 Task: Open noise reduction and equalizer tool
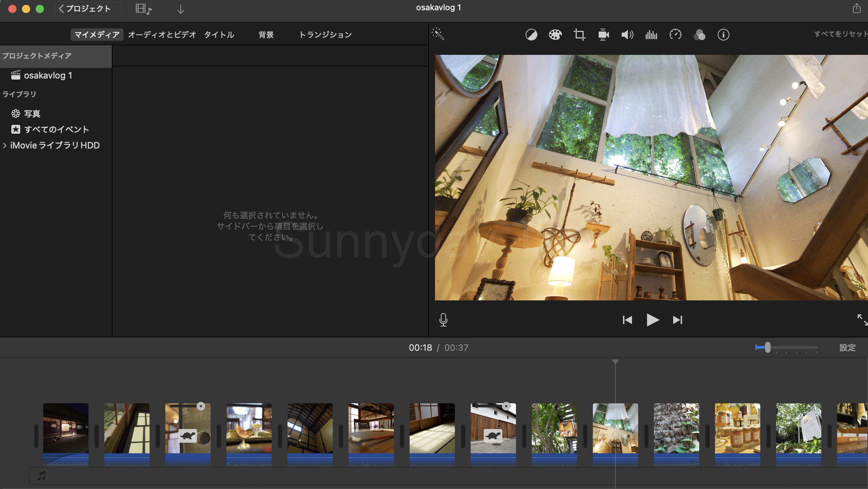pyautogui.click(x=651, y=35)
